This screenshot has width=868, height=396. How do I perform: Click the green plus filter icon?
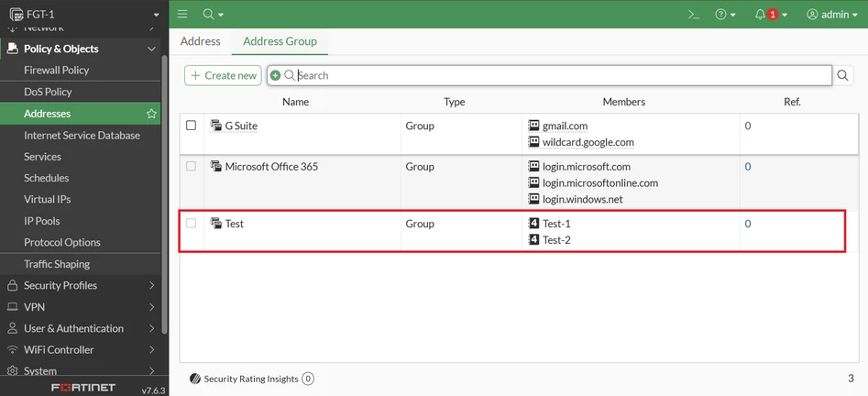[275, 75]
